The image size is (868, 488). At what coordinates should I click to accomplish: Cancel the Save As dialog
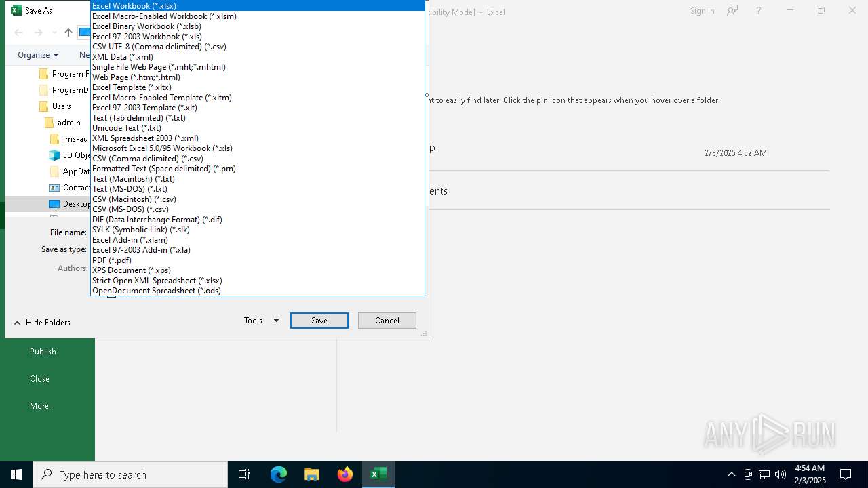point(387,321)
